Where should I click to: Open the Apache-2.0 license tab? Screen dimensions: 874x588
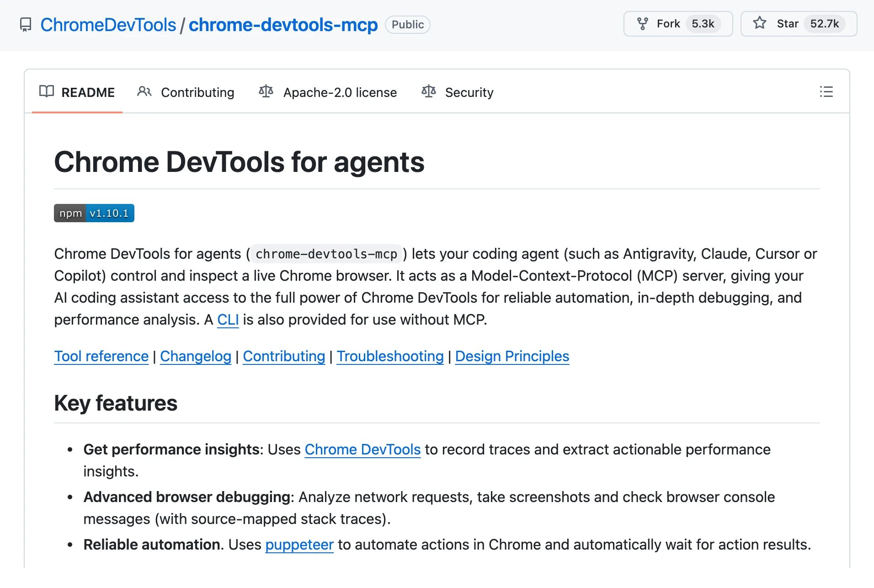tap(328, 92)
